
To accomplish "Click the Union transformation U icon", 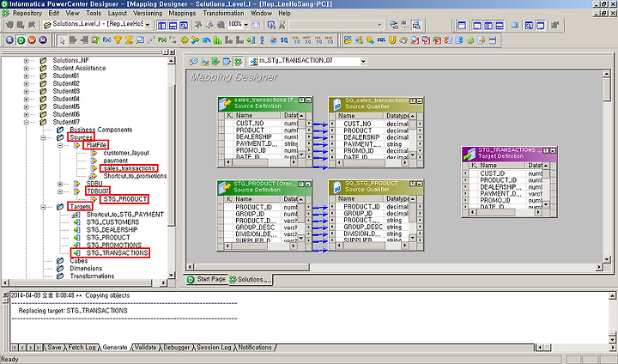I will (392, 39).
